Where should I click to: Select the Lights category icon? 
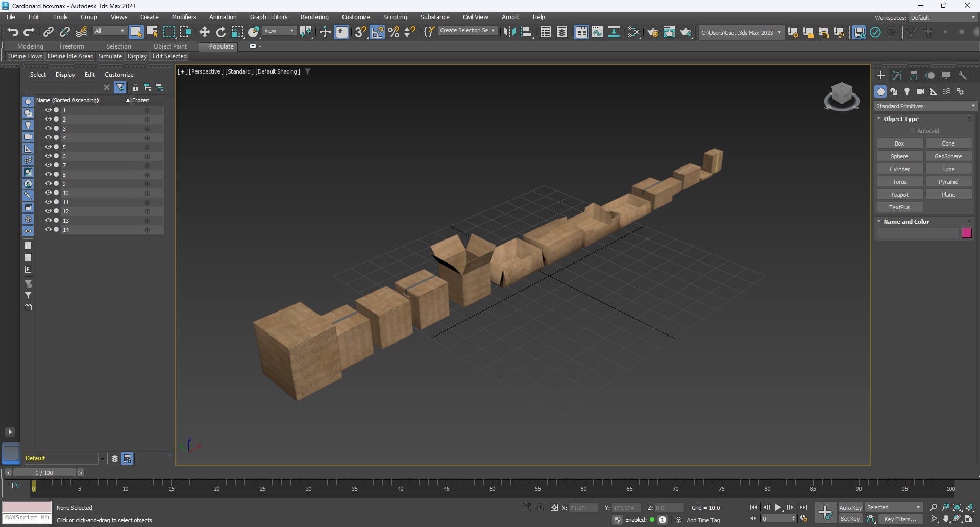point(907,91)
